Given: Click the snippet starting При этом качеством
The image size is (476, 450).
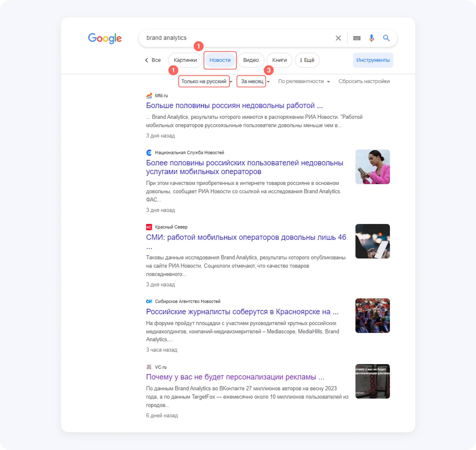Looking at the screenshot, I should (x=243, y=191).
